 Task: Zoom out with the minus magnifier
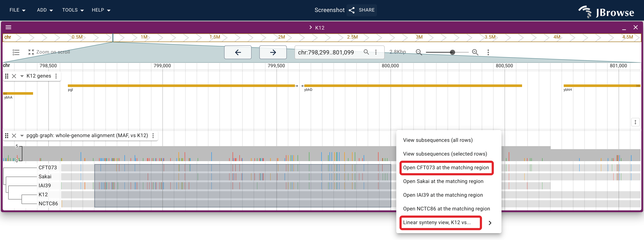coord(419,52)
